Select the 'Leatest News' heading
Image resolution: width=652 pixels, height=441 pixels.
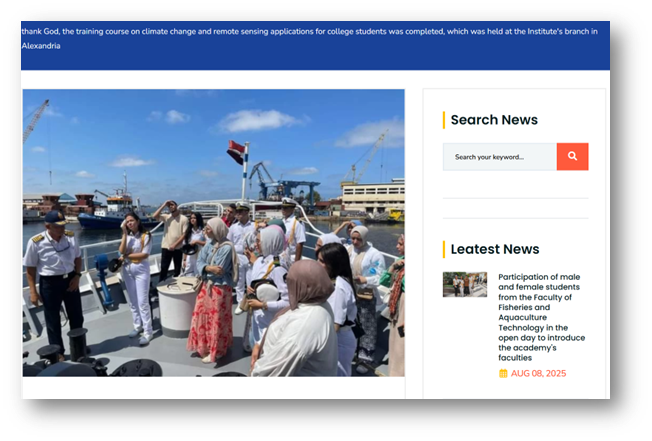[494, 249]
